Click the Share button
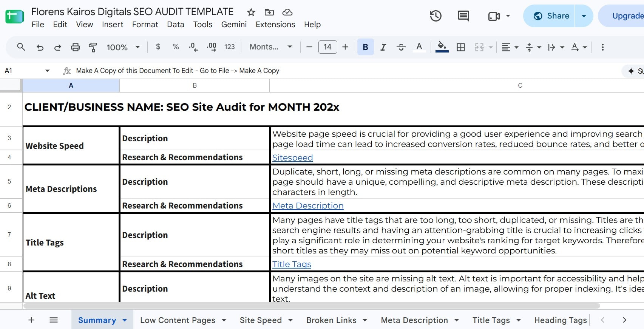Viewport: 644px width, 329px height. click(x=551, y=16)
